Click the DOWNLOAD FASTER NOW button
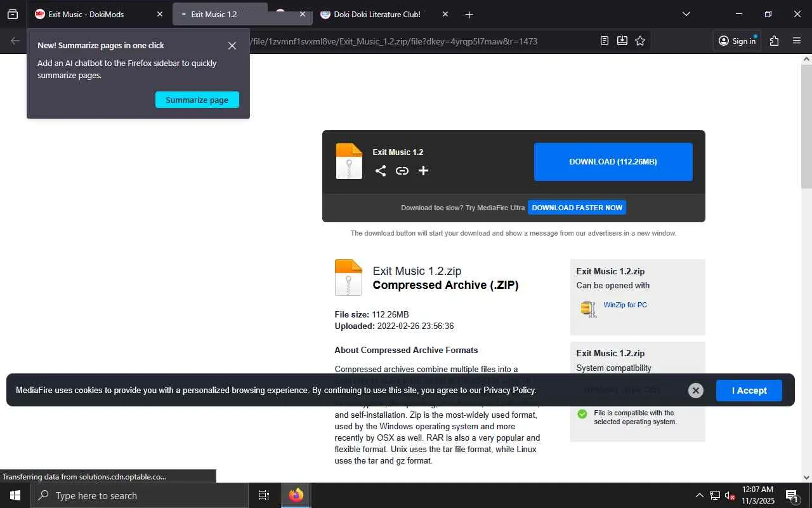 pyautogui.click(x=577, y=208)
